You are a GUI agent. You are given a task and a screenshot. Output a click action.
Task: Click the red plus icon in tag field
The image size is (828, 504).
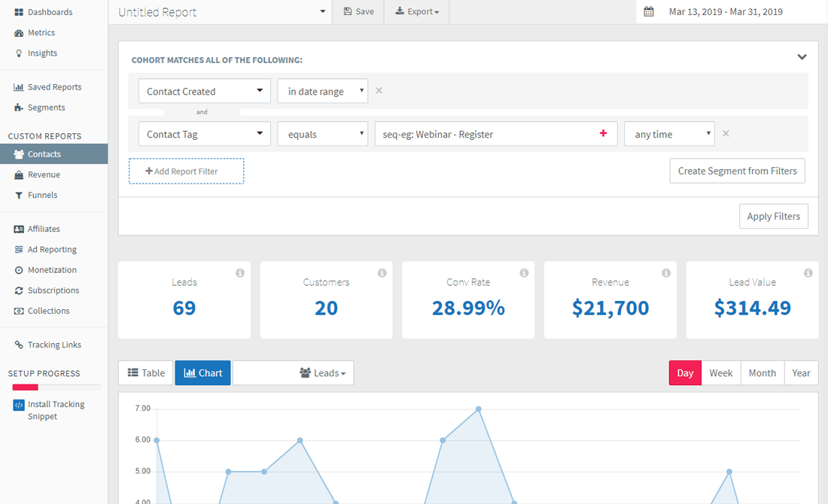pos(603,134)
